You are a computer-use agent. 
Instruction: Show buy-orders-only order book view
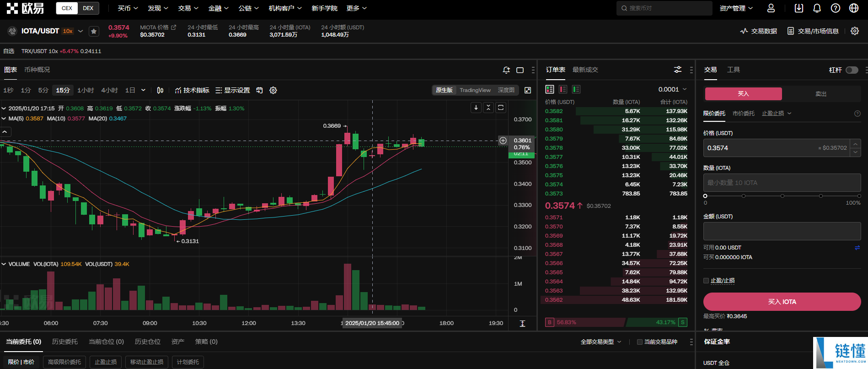click(576, 89)
